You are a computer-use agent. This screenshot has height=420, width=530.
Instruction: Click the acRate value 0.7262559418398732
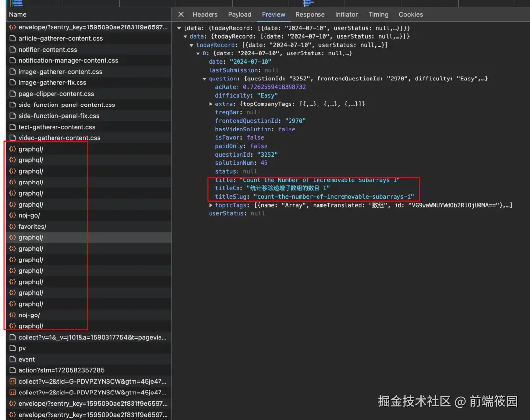coord(274,87)
